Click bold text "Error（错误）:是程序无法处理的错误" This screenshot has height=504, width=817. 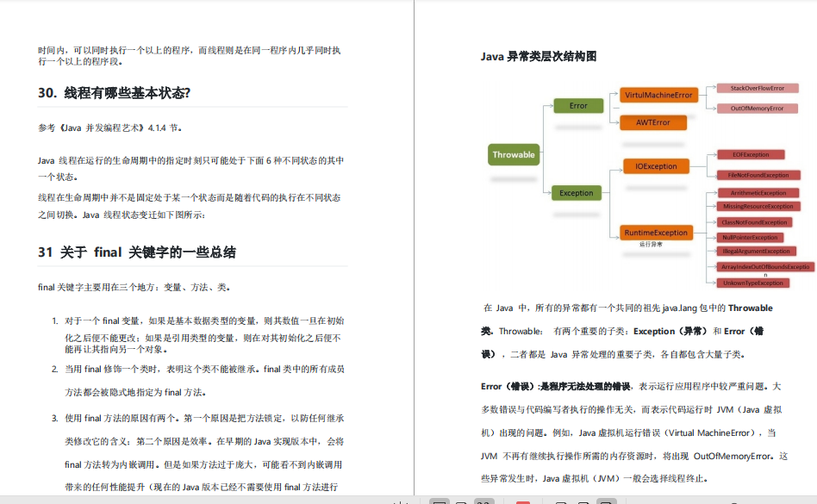(x=555, y=386)
